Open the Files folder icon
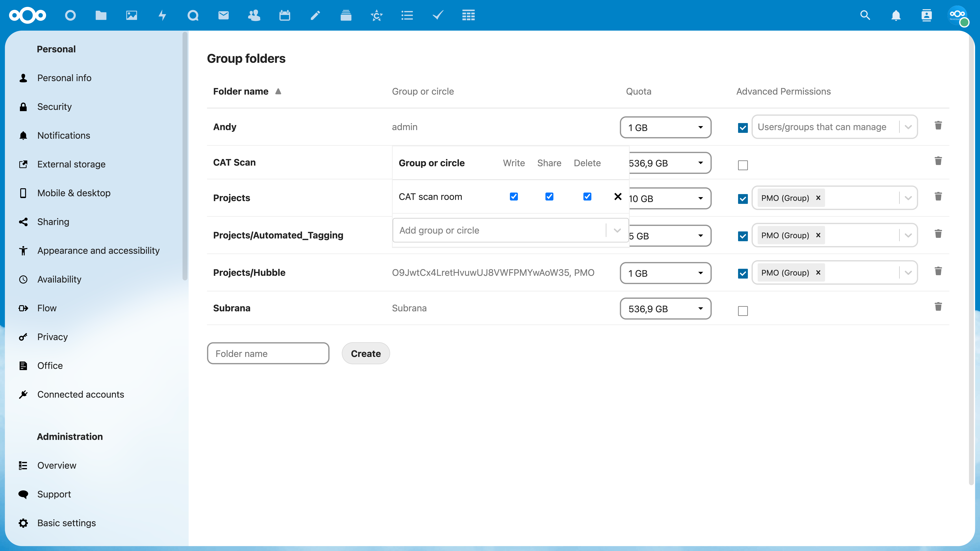Image resolution: width=980 pixels, height=551 pixels. (101, 15)
